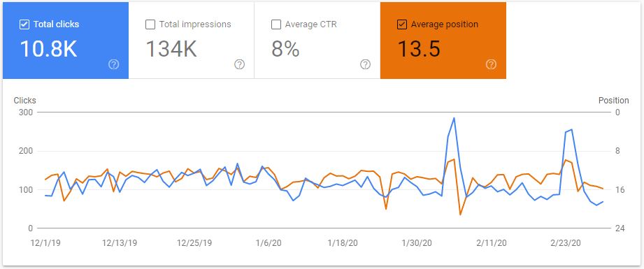Click the Clicks axis title

pos(24,100)
